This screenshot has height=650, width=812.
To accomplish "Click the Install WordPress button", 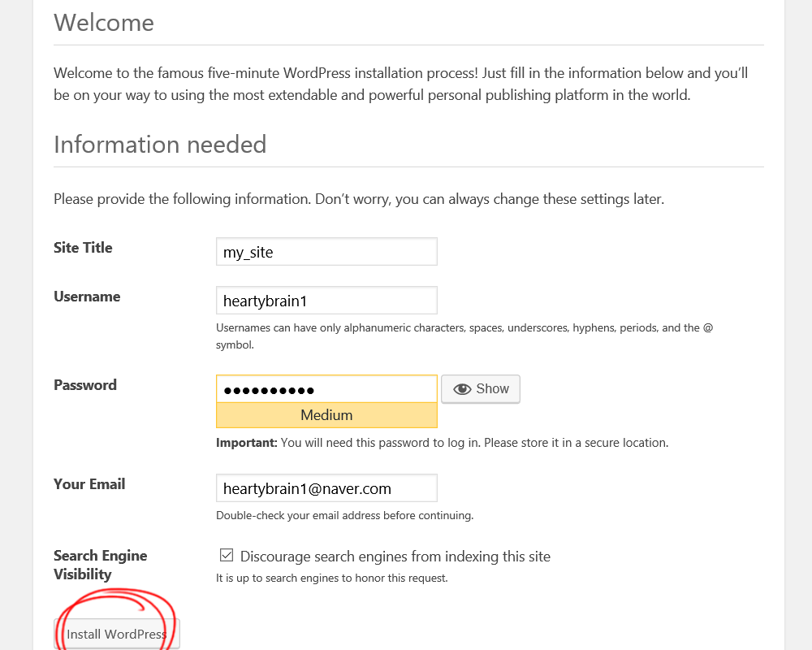I will (116, 634).
